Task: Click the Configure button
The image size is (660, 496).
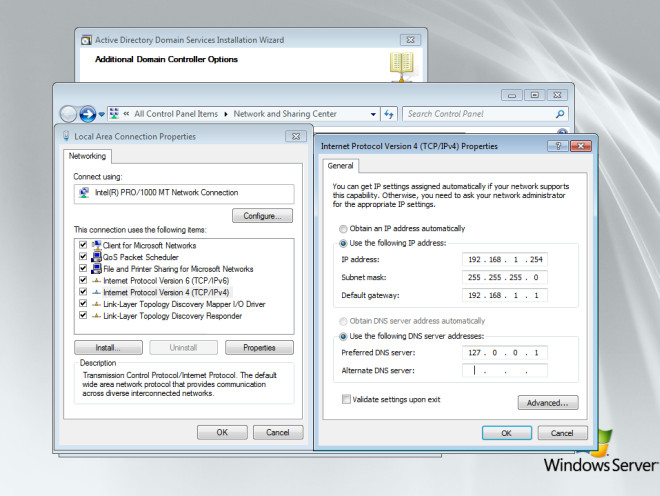Action: click(262, 216)
